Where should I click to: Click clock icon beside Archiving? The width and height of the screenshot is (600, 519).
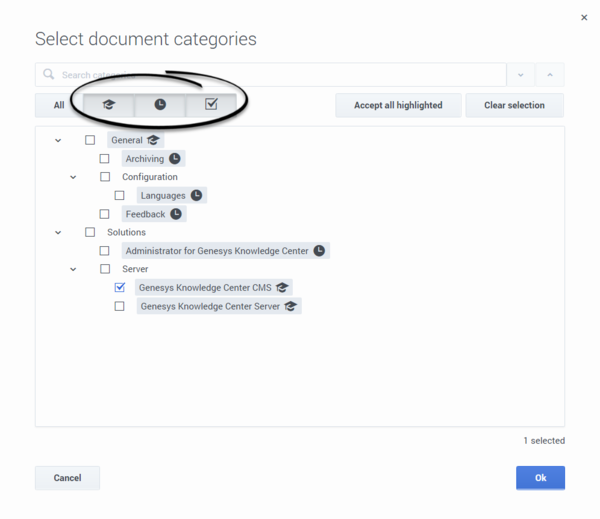click(175, 158)
